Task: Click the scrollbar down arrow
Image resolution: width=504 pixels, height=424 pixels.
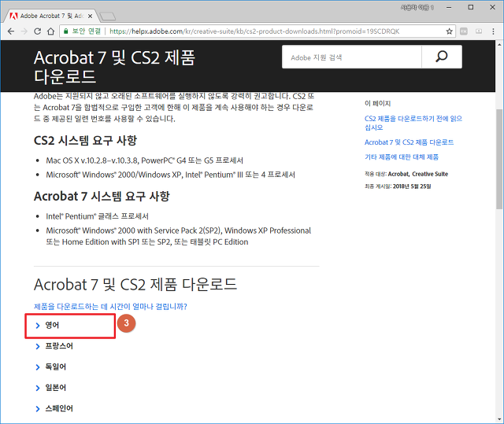Action: 499,419
